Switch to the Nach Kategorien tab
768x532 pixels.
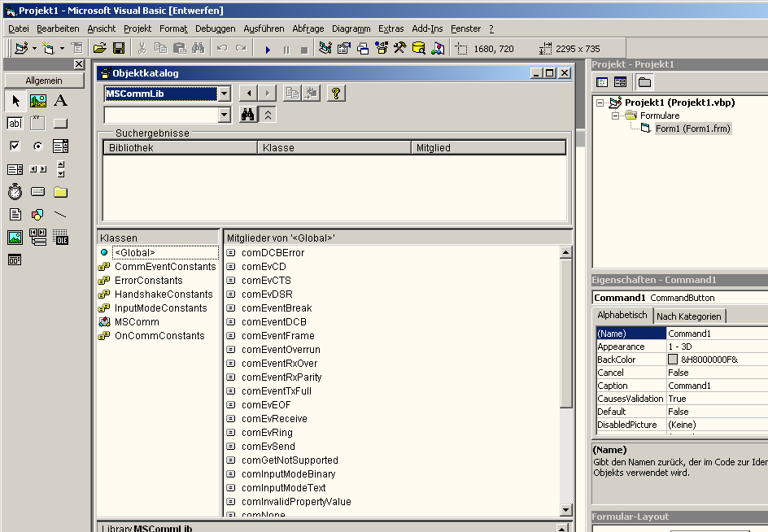[x=689, y=316]
